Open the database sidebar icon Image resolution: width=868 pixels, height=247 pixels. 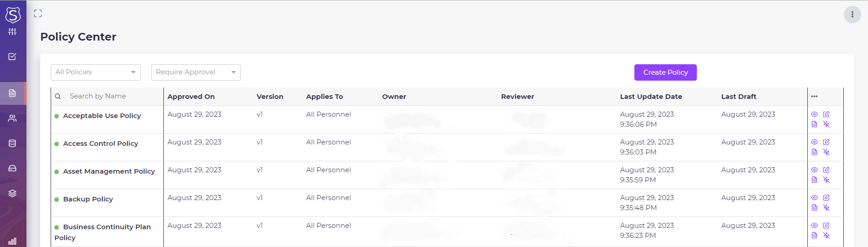coord(12,144)
